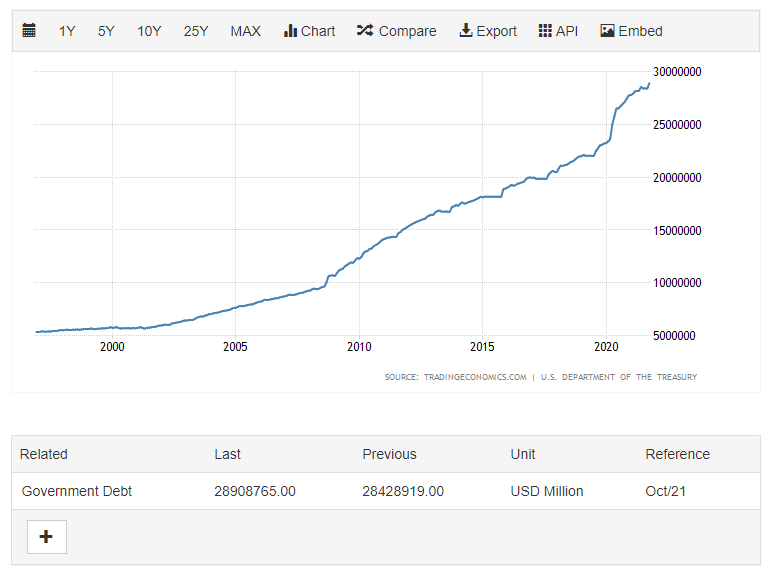
Task: Select the 25Y time range
Action: click(x=196, y=31)
